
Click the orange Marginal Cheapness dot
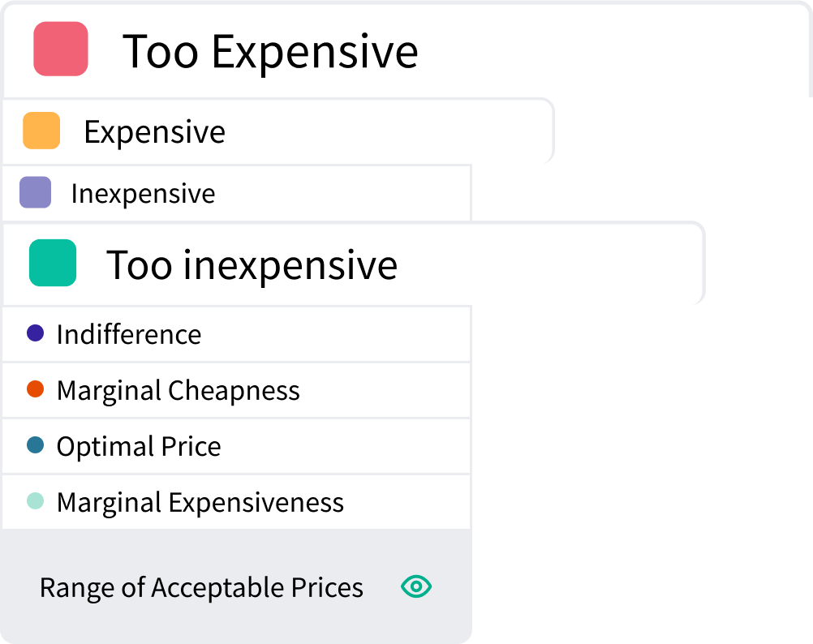click(35, 389)
